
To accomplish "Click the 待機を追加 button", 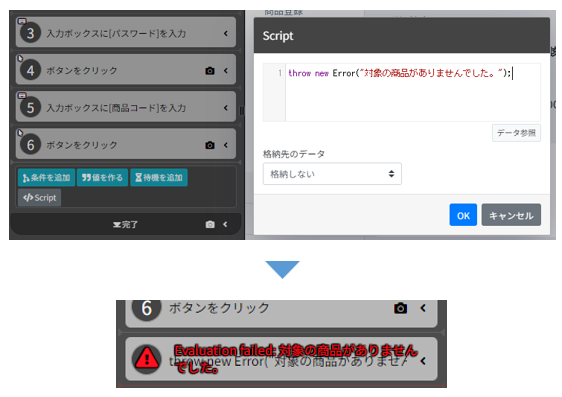I will pos(159,177).
